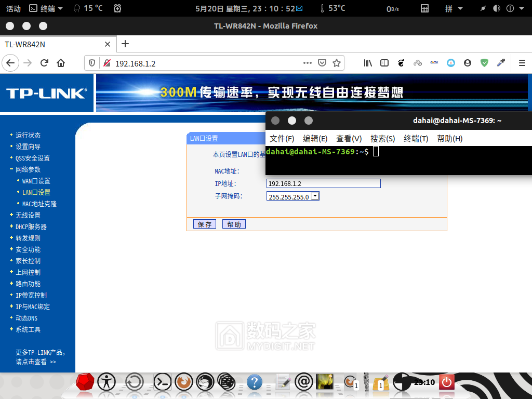Viewport: 532px width, 399px height.
Task: Open 终端 application menu in top bar
Action: (46, 8)
